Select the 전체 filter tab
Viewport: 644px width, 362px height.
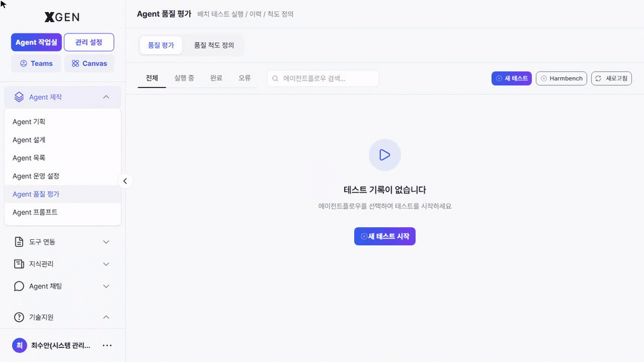pos(152,78)
